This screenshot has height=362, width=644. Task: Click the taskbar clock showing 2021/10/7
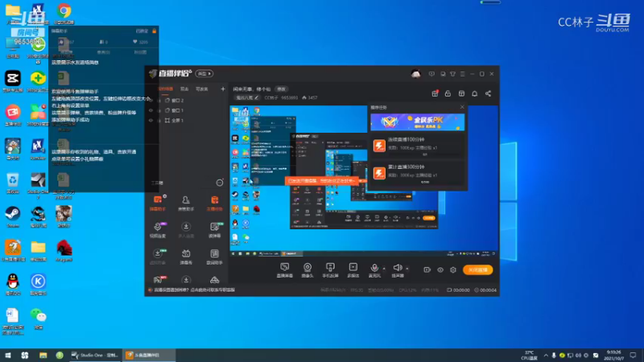(x=614, y=356)
